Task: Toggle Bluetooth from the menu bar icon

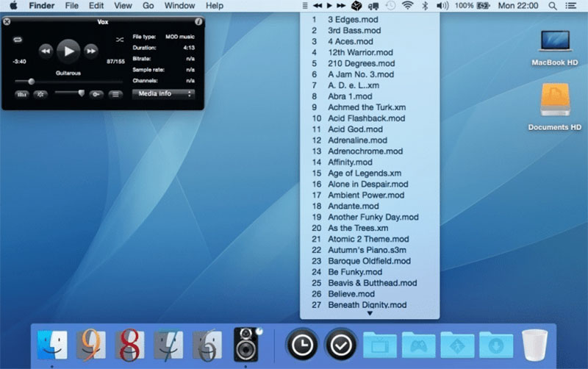Action: pos(426,6)
